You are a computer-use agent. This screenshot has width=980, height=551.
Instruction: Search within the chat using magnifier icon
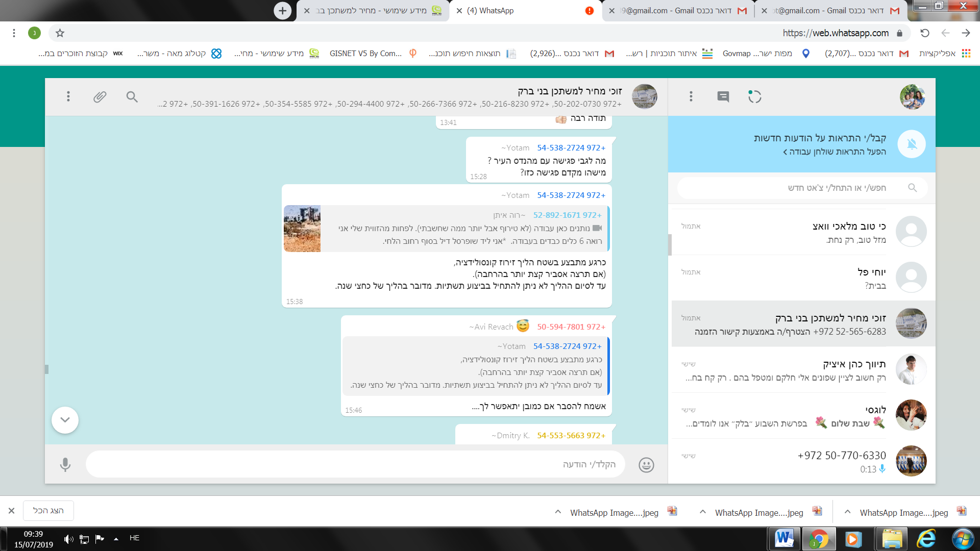tap(132, 96)
